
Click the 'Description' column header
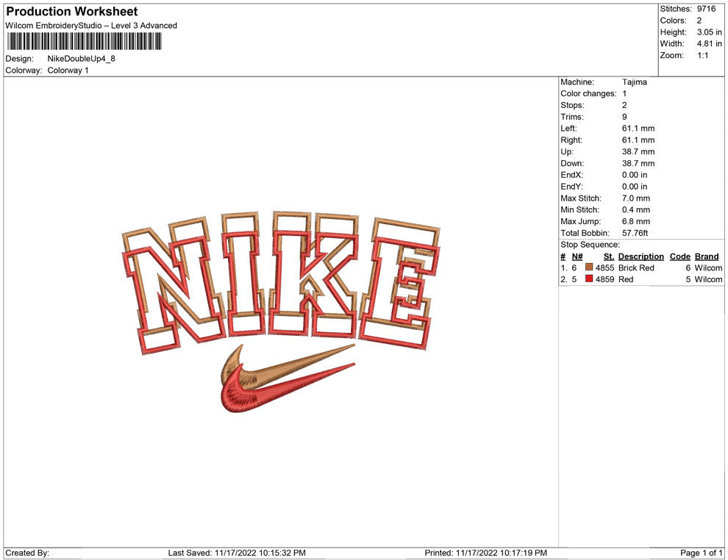point(641,256)
